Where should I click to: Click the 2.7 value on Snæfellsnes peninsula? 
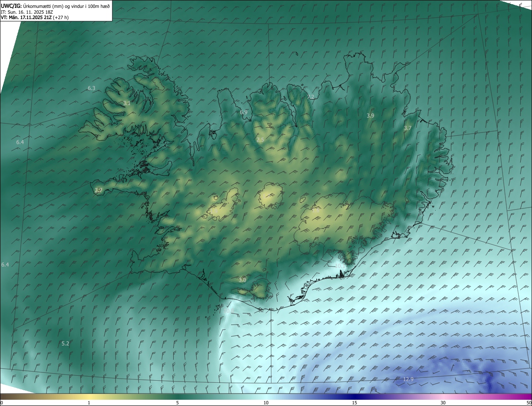click(99, 190)
